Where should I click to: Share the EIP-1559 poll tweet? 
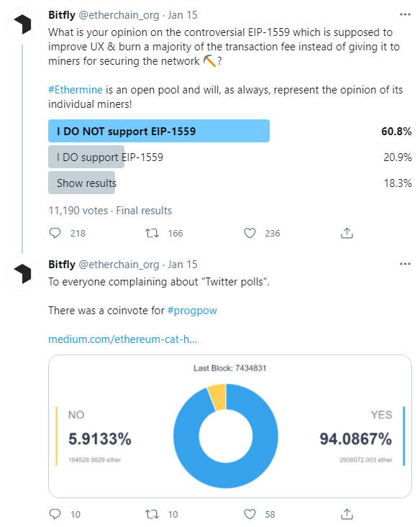pyautogui.click(x=347, y=233)
